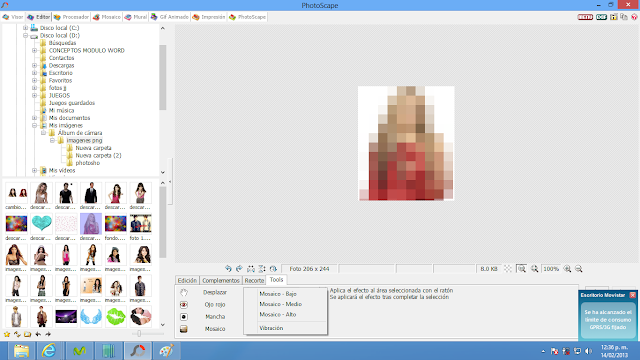The image size is (640, 360).
Task: Select the blue angel wings thumbnail
Action: [91, 317]
